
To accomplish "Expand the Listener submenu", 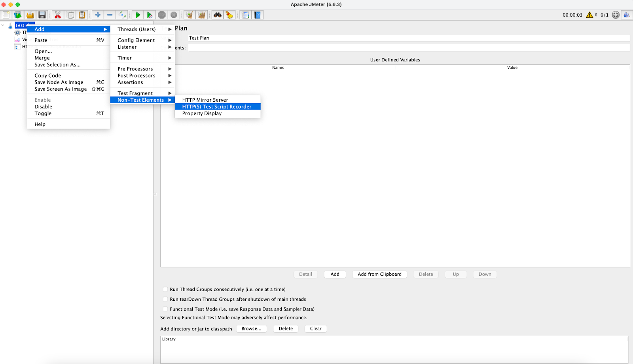I will (x=142, y=47).
